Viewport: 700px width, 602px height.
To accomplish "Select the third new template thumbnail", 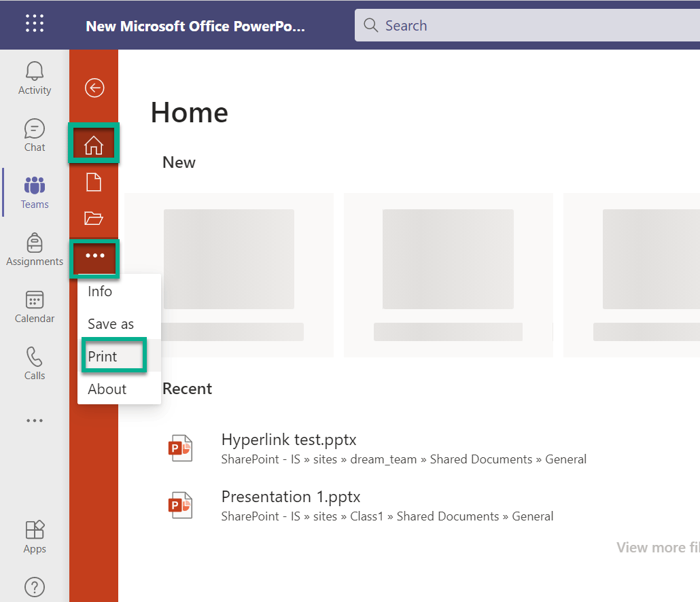I will point(631,275).
